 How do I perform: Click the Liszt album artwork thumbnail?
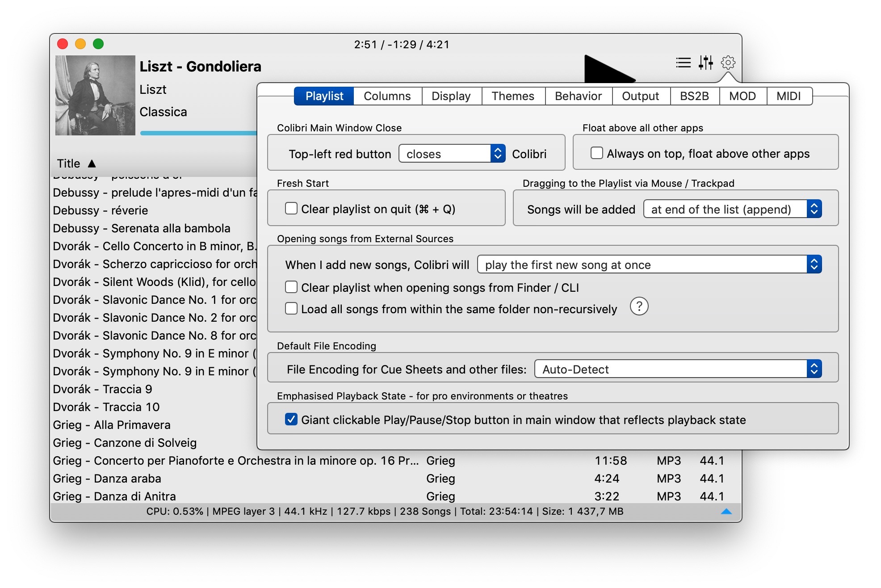coord(95,95)
